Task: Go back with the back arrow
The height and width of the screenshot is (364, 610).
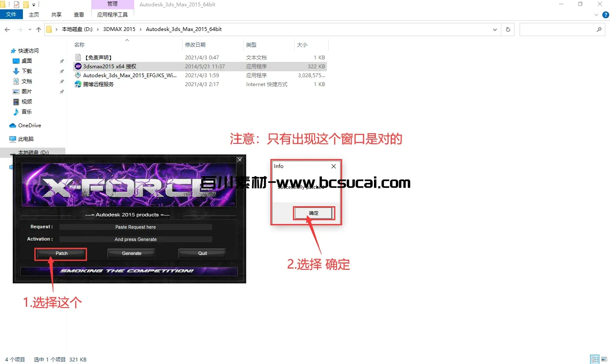Action: (7, 29)
